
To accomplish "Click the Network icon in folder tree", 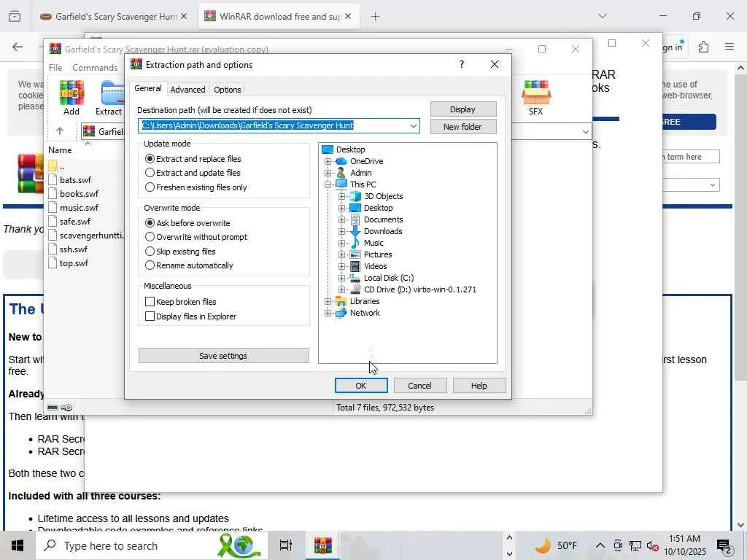I will pyautogui.click(x=341, y=313).
